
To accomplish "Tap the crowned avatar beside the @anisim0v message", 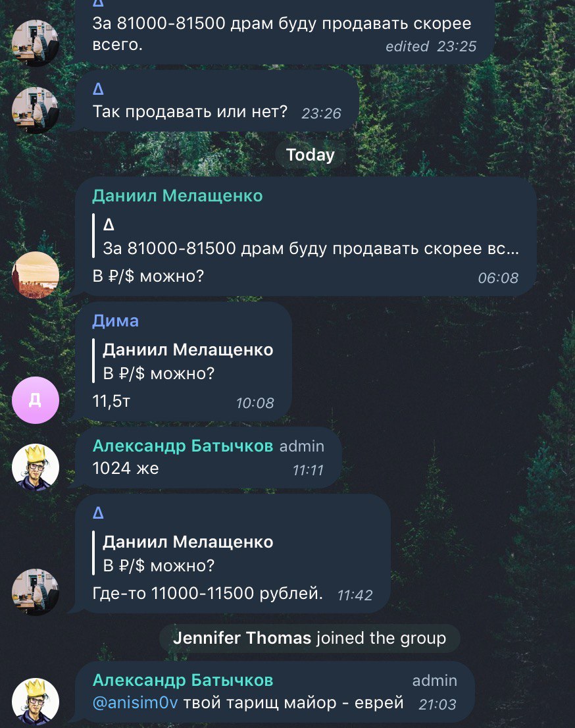I will [36, 701].
